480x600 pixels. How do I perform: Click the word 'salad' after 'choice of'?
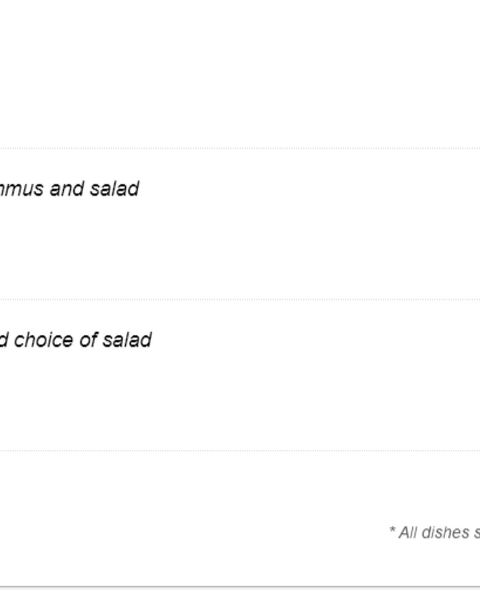[127, 340]
